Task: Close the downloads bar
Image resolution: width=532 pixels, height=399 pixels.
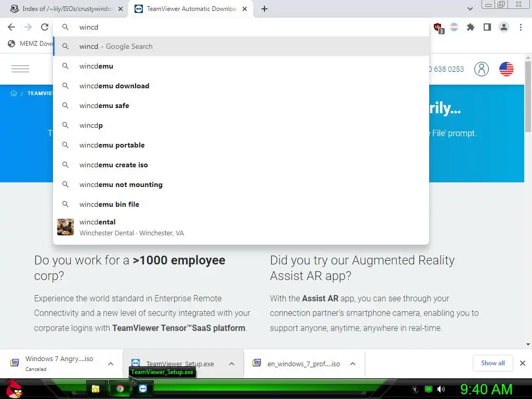Action: pyautogui.click(x=523, y=363)
